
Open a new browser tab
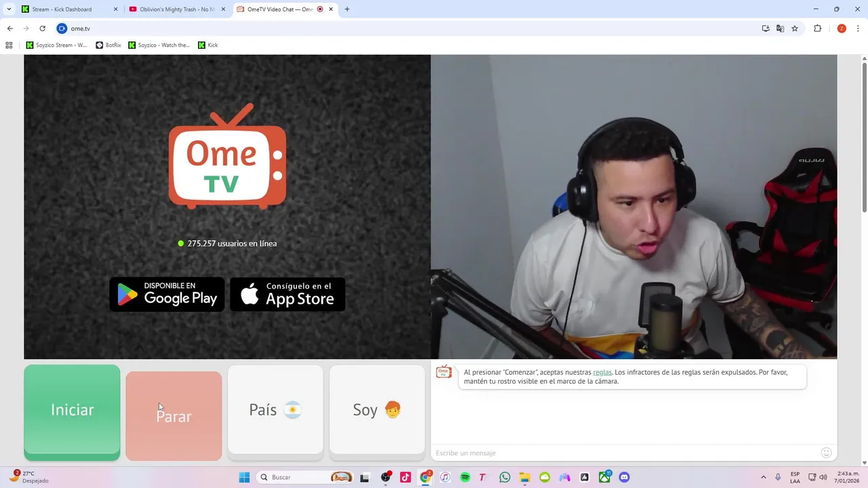pos(347,9)
